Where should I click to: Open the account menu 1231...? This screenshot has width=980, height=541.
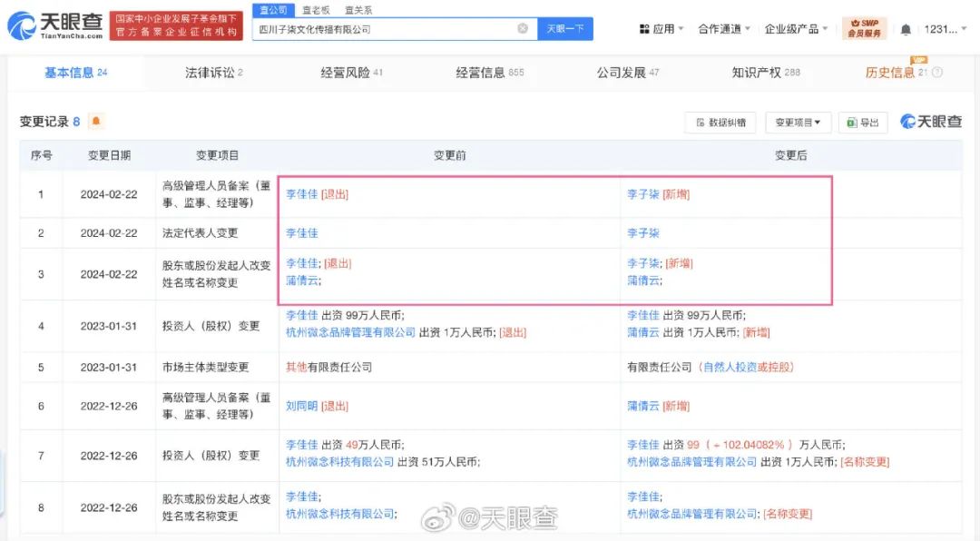(946, 29)
